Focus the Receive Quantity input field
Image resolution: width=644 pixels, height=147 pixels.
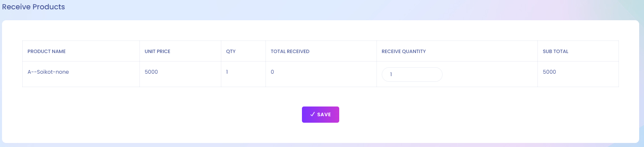pyautogui.click(x=412, y=75)
